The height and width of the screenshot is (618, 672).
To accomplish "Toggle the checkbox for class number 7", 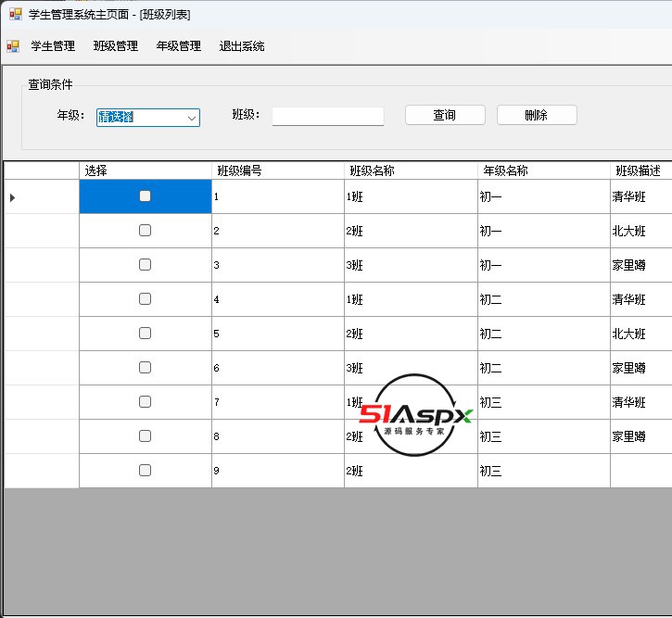I will point(145,402).
